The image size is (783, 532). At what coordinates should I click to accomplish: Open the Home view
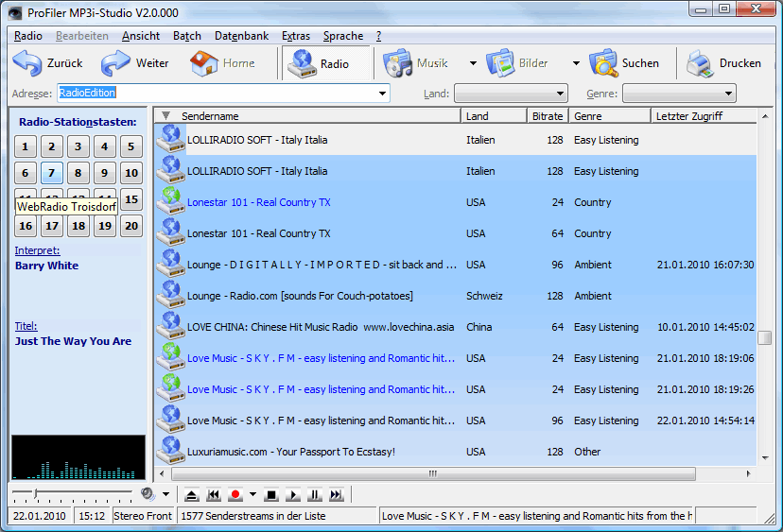pyautogui.click(x=223, y=63)
